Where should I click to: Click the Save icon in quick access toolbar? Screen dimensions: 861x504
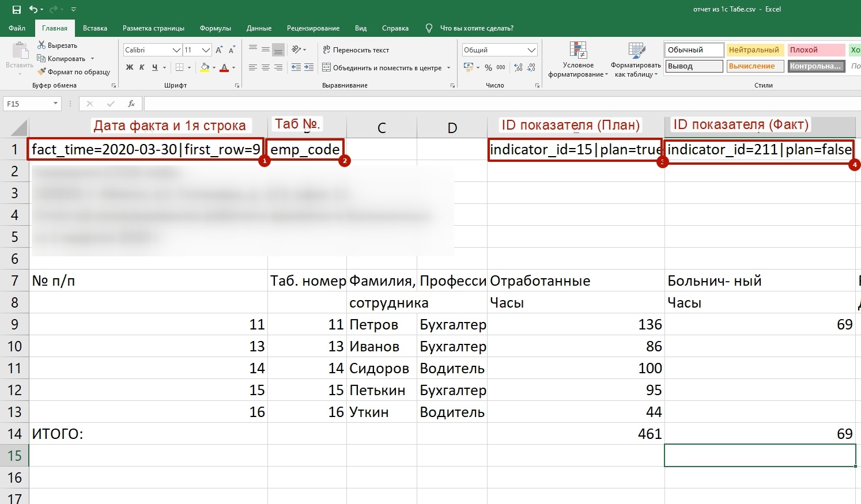click(16, 9)
